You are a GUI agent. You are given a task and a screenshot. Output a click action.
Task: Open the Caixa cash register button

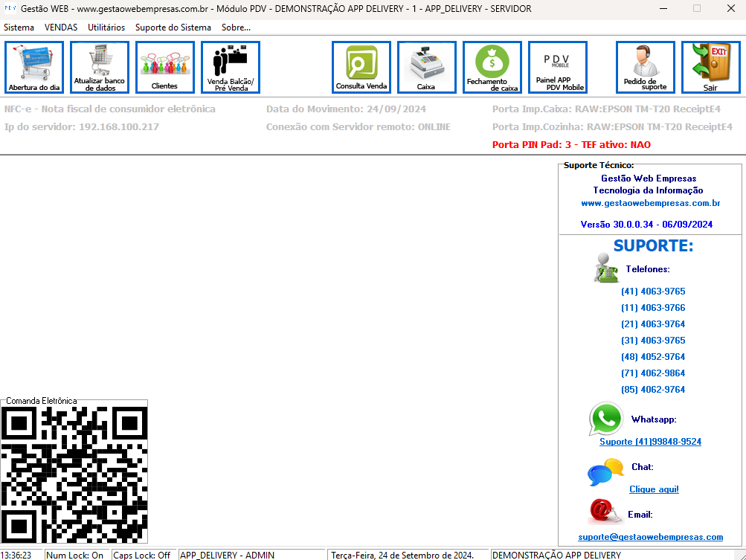click(427, 67)
